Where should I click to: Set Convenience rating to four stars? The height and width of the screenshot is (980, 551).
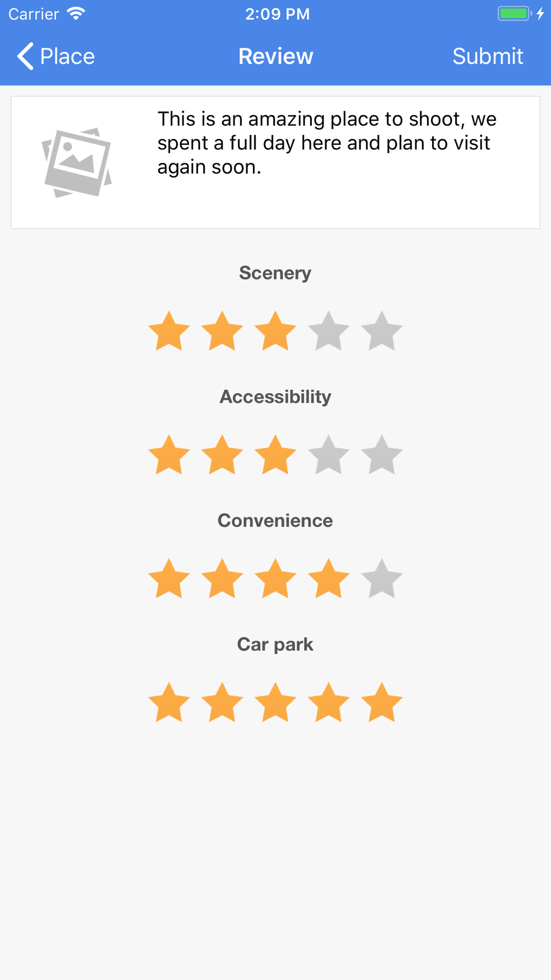[x=328, y=579]
